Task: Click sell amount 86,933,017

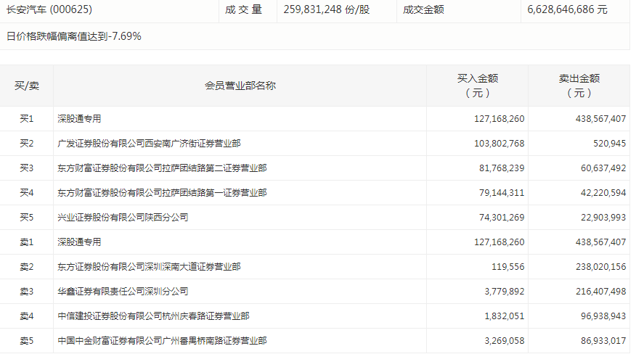Action: coord(603,341)
